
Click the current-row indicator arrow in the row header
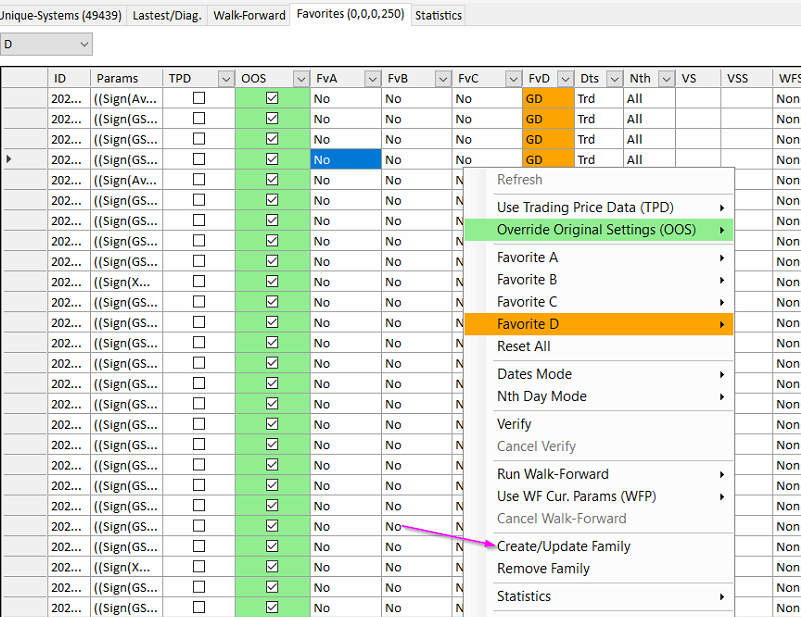[x=10, y=159]
